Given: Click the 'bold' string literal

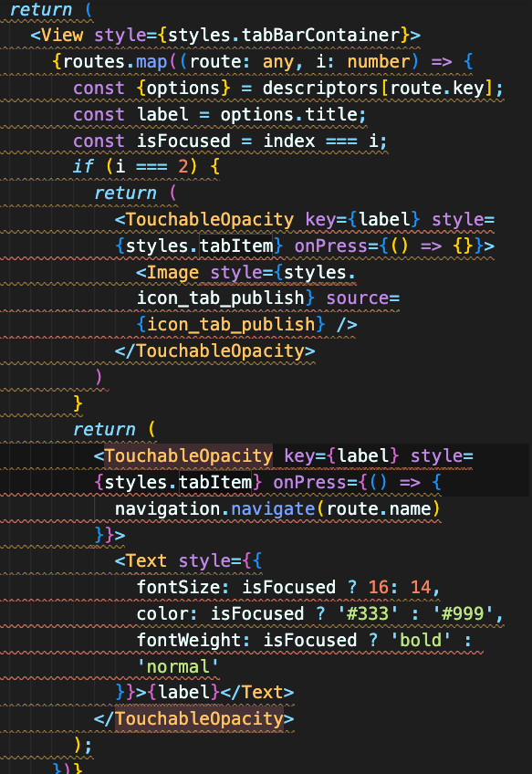Looking at the screenshot, I should tap(421, 640).
